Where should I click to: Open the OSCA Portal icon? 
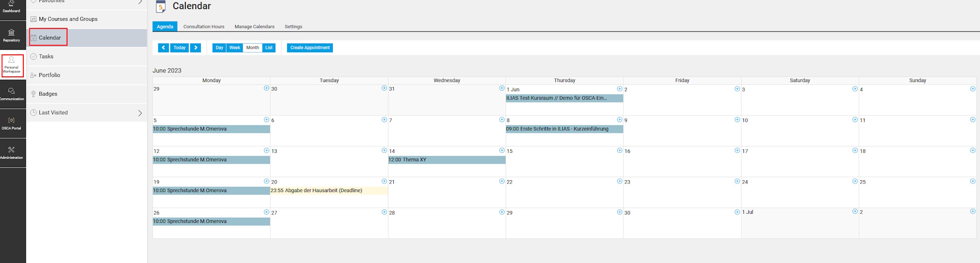pyautogui.click(x=12, y=123)
